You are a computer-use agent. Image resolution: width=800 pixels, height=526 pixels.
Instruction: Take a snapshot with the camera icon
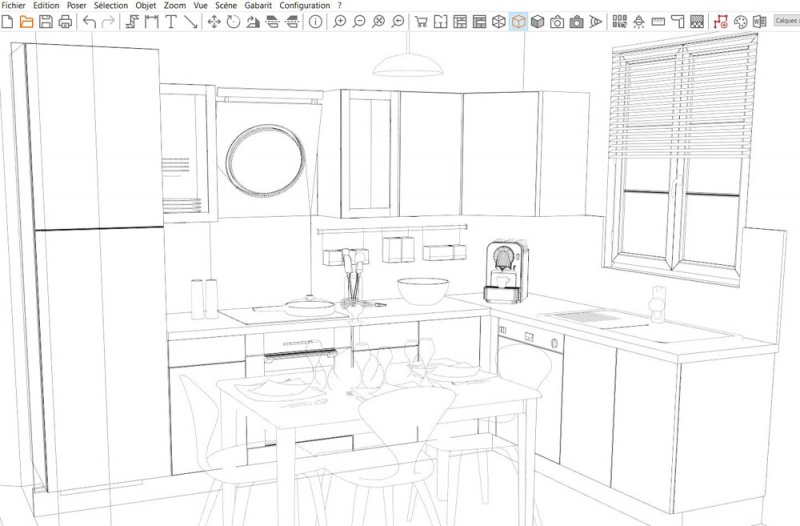click(x=557, y=21)
